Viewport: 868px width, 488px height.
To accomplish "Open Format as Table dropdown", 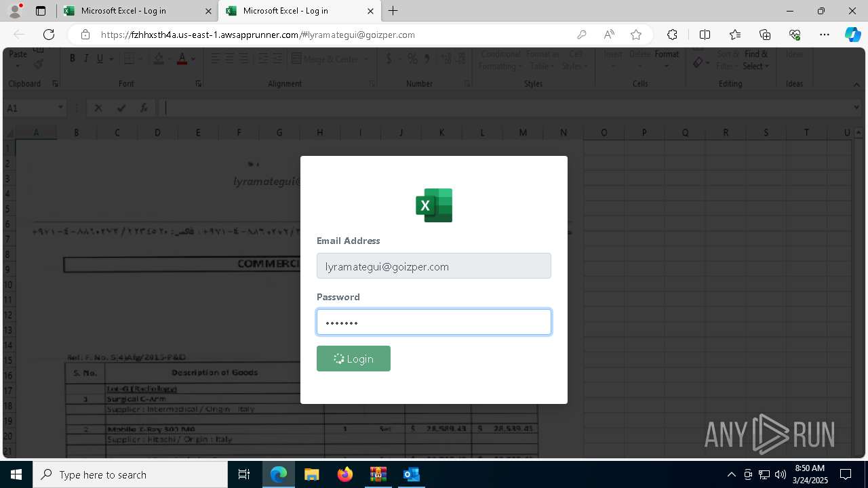I will point(542,60).
